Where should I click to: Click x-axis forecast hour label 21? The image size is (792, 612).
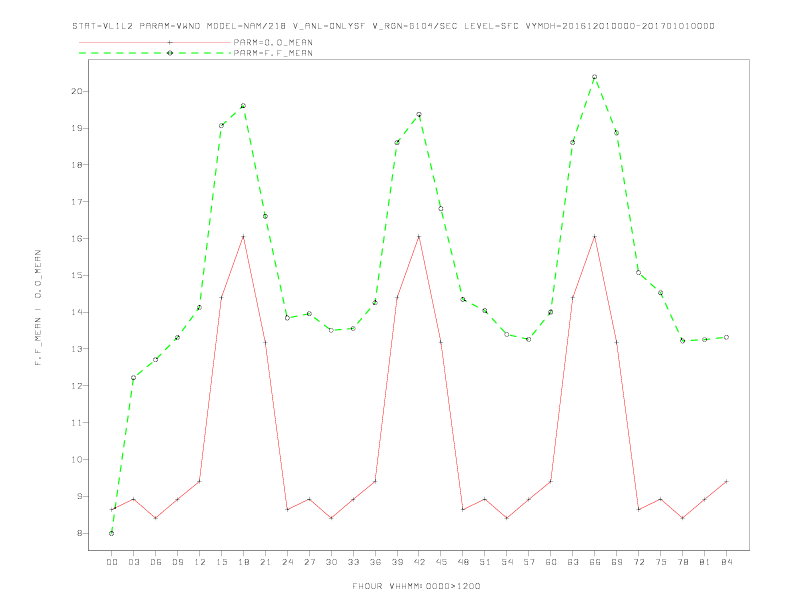point(265,562)
